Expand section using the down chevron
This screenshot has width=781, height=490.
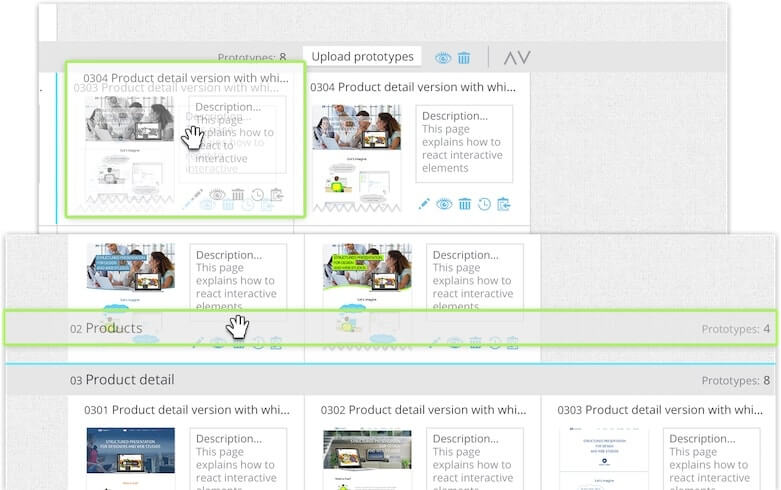pyautogui.click(x=524, y=58)
